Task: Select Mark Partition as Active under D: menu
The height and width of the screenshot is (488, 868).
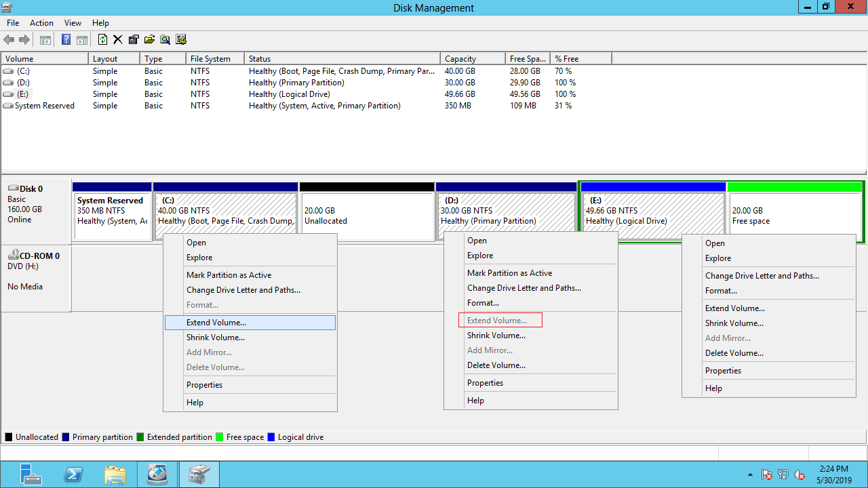Action: (509, 273)
